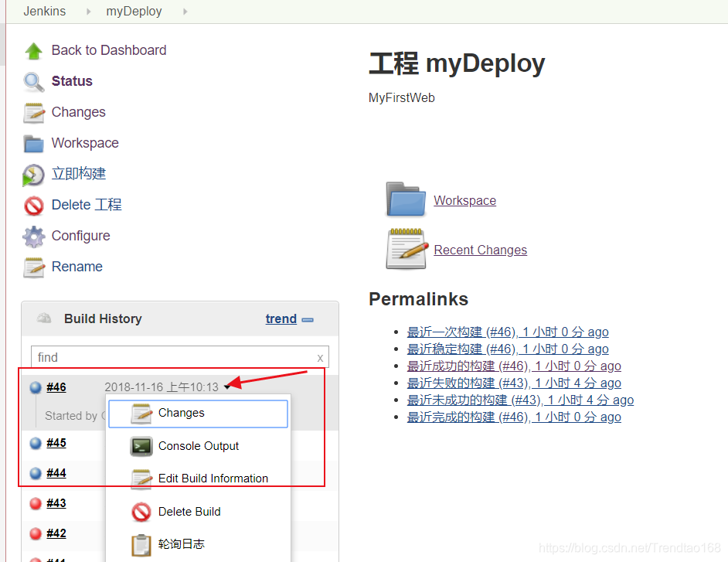Click the Changes notepad icon in sidebar
Image resolution: width=728 pixels, height=562 pixels.
point(34,113)
